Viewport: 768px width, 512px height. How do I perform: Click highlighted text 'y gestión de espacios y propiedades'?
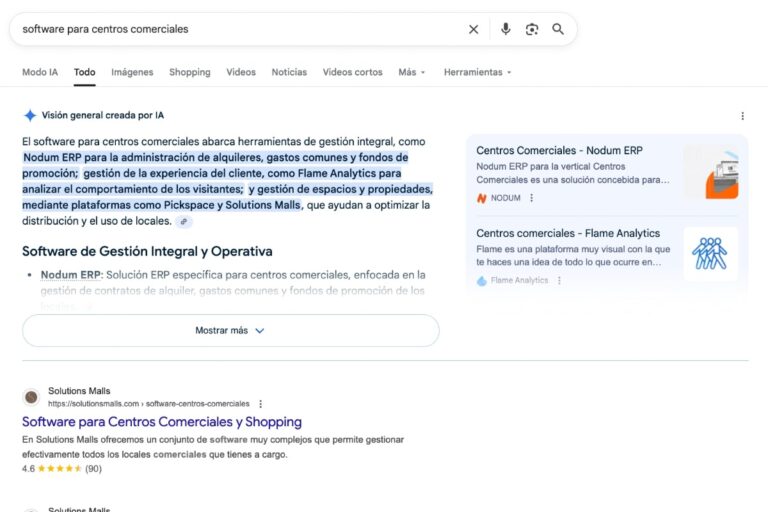pyautogui.click(x=340, y=189)
